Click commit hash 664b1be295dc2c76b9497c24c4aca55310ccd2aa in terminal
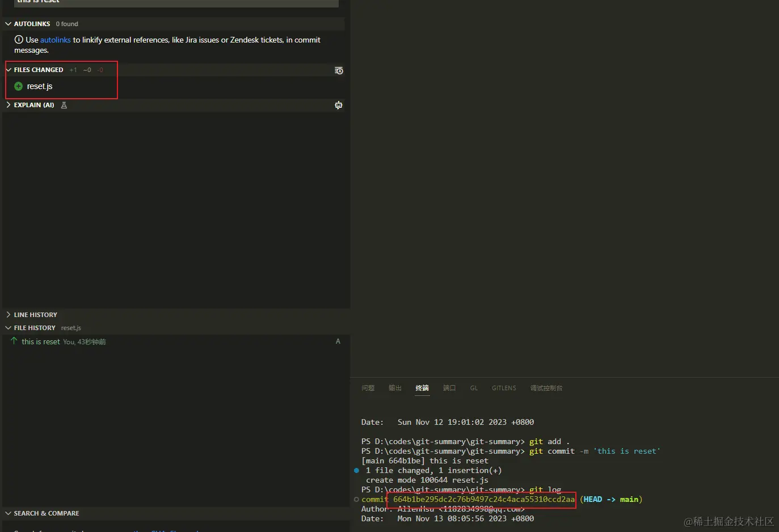 [x=484, y=500]
